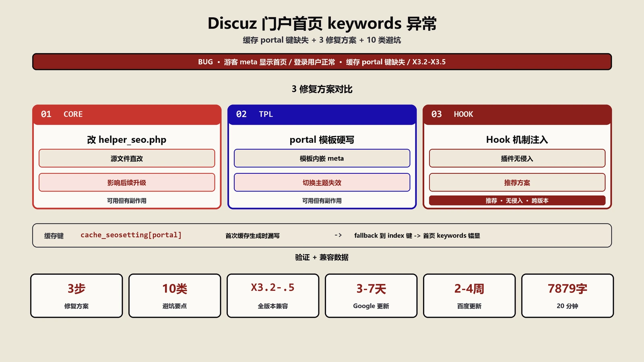
Task: Select the '01 CORE' card header
Action: click(x=127, y=114)
